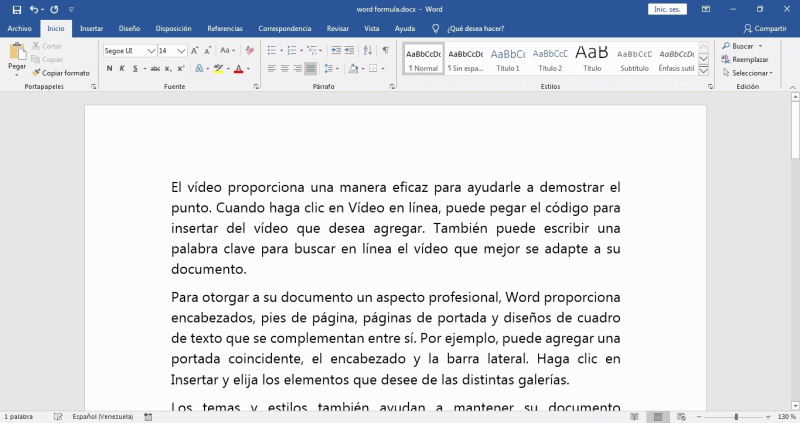The width and height of the screenshot is (800, 423).
Task: Apply the Subtítulo style
Action: (x=634, y=59)
